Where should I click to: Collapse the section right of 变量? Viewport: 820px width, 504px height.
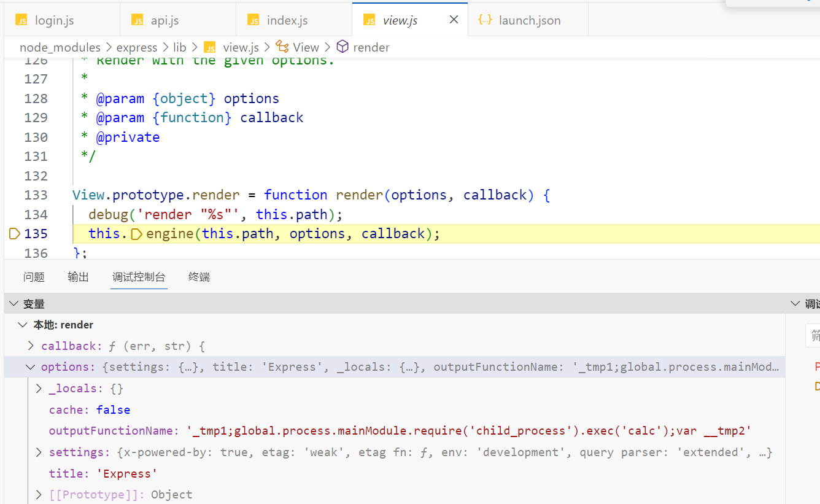[x=795, y=304]
